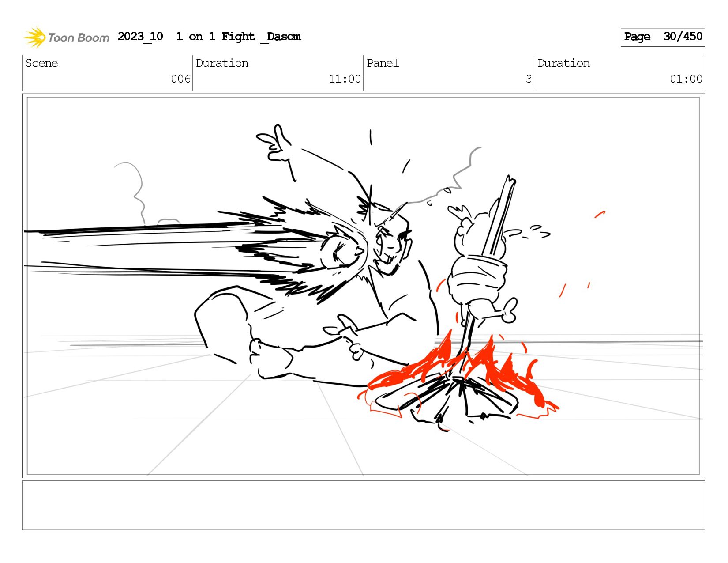Click the 'Scene' label

41,63
